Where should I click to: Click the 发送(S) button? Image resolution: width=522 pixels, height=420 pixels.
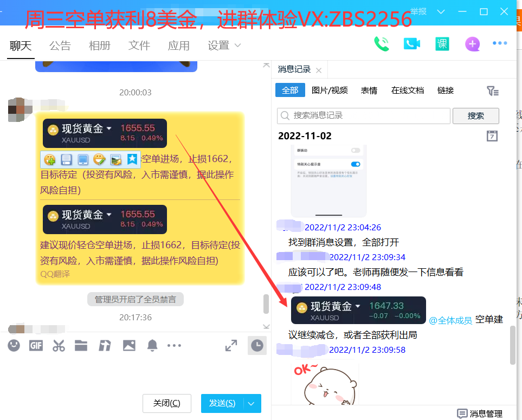point(222,404)
